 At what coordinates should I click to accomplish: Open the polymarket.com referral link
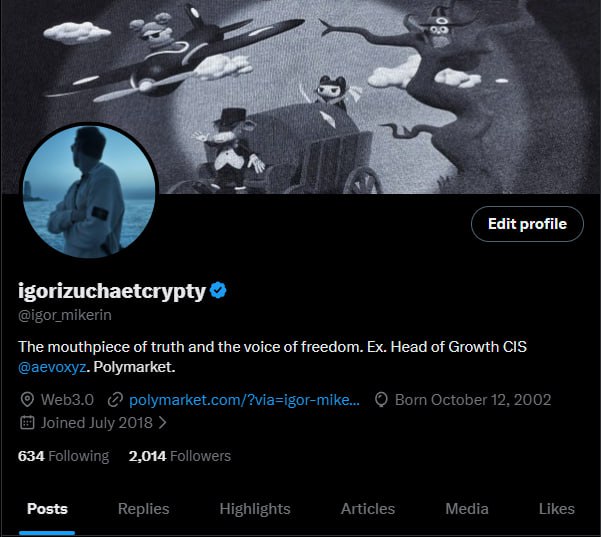245,400
